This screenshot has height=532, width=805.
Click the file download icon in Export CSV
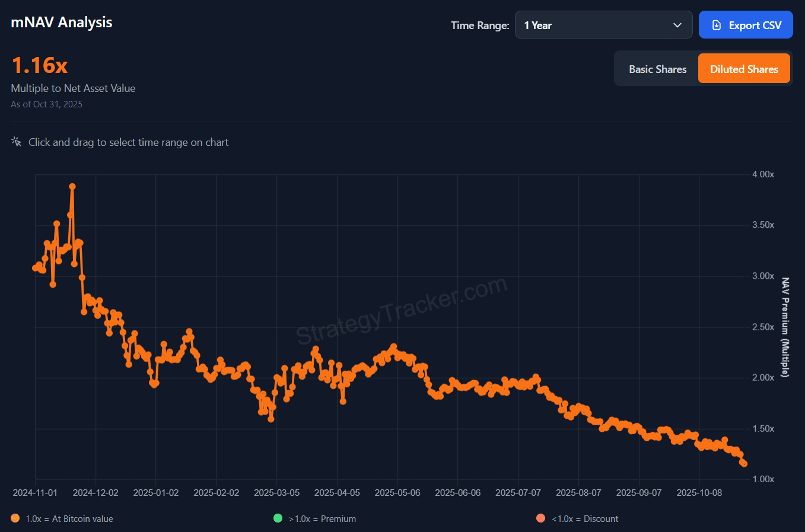point(717,26)
